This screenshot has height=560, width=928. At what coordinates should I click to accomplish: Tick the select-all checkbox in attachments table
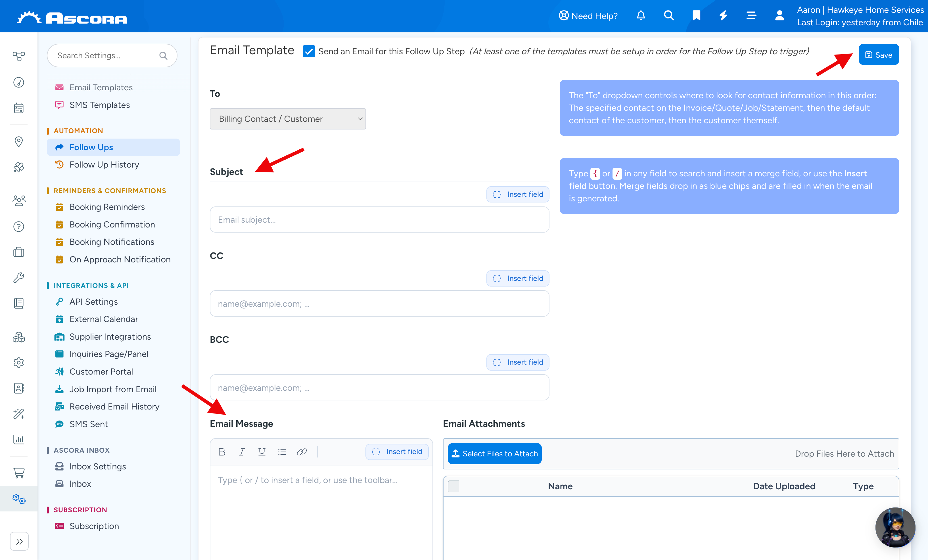[453, 486]
